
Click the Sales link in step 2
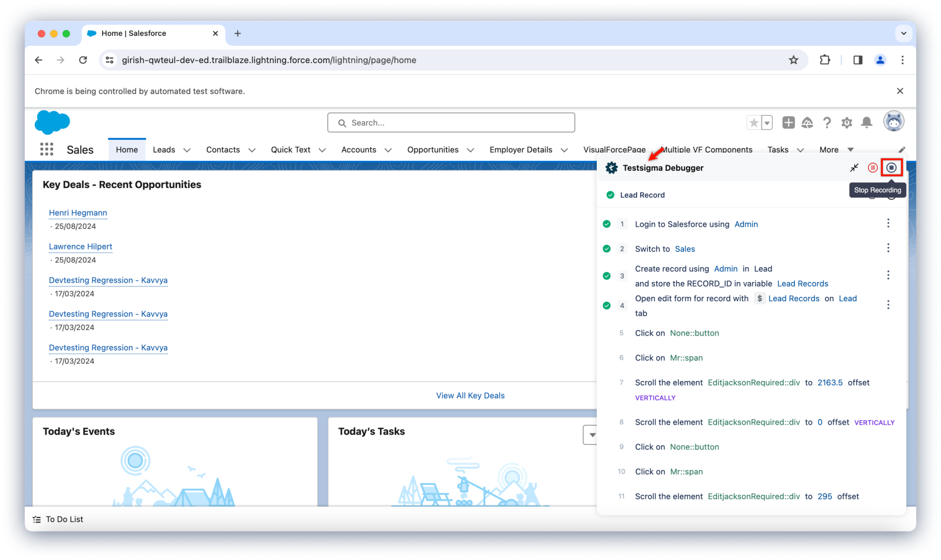click(685, 249)
